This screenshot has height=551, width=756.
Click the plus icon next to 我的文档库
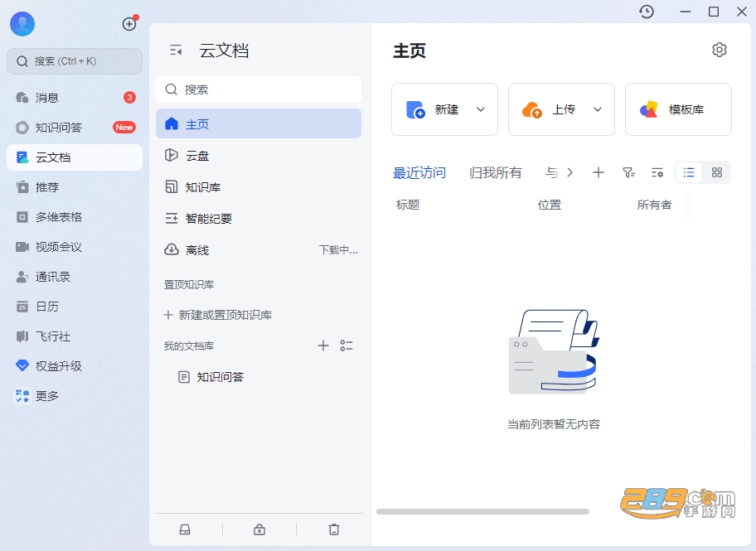pos(323,346)
